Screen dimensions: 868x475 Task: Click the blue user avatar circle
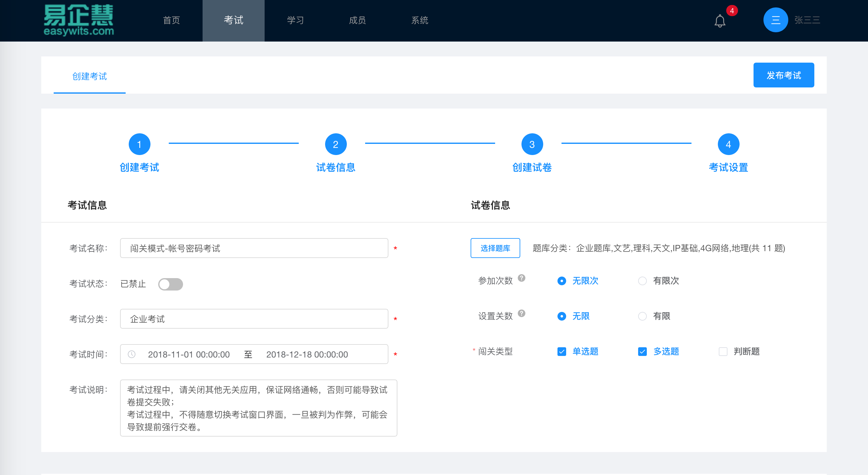[775, 20]
